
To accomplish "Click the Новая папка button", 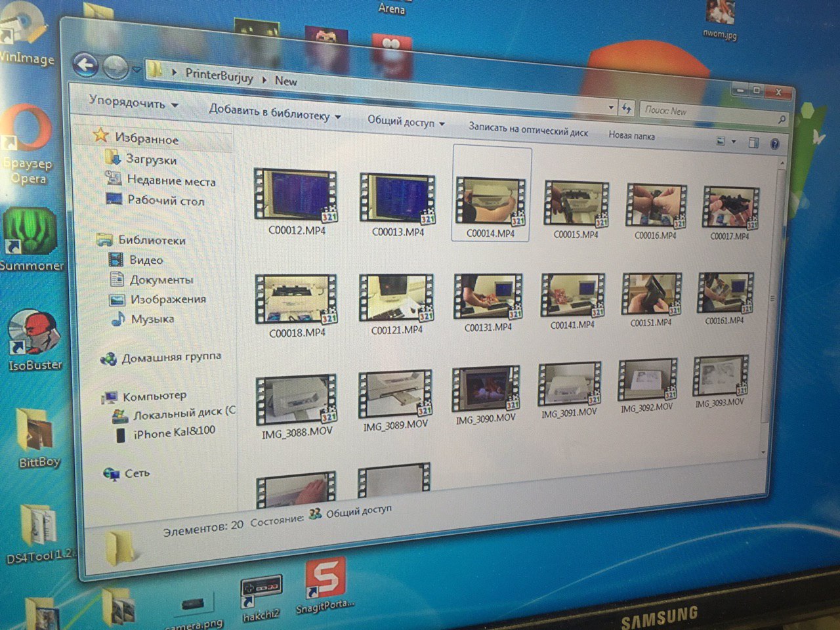I will [x=631, y=135].
